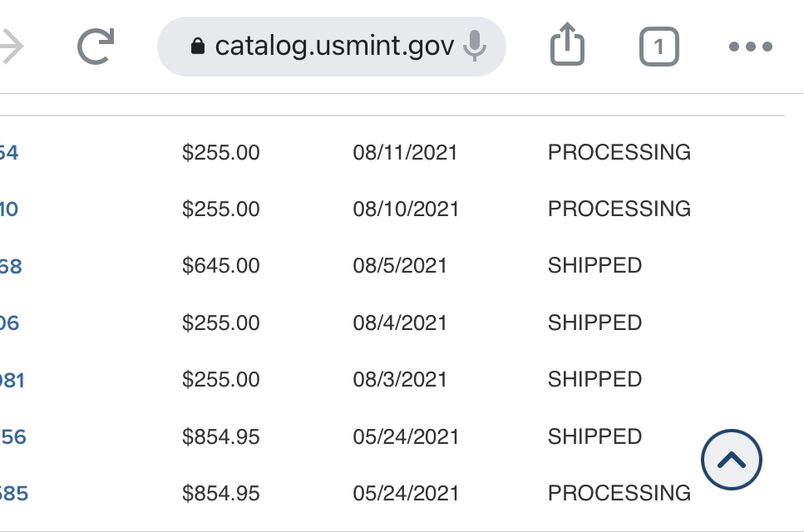Tap SHIPPED status for 08/5/2021 order

point(594,265)
